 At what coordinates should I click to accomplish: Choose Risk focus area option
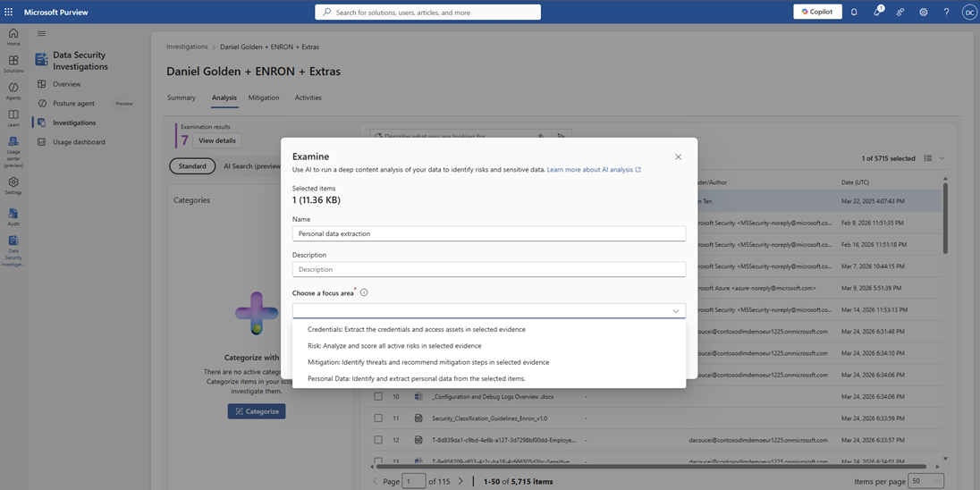[x=489, y=346]
